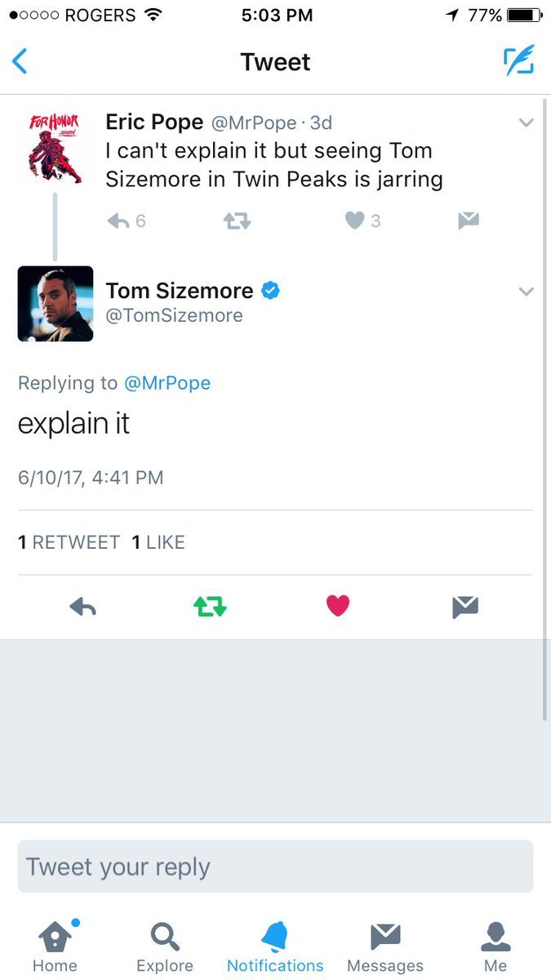Reply to Eric Pope's tweet
551x980 pixels.
click(119, 220)
